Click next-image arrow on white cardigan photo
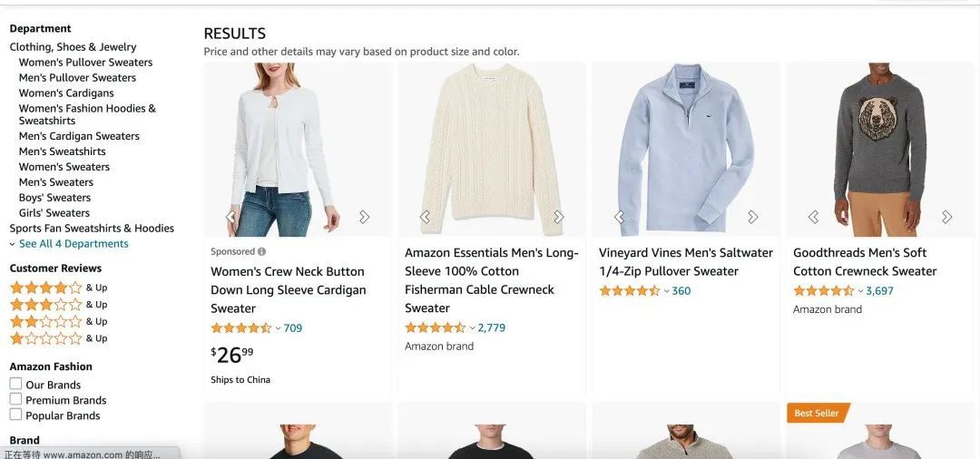 pos(364,217)
